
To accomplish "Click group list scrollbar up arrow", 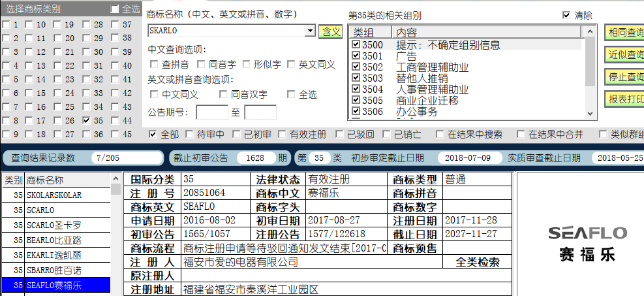I will pyautogui.click(x=590, y=31).
